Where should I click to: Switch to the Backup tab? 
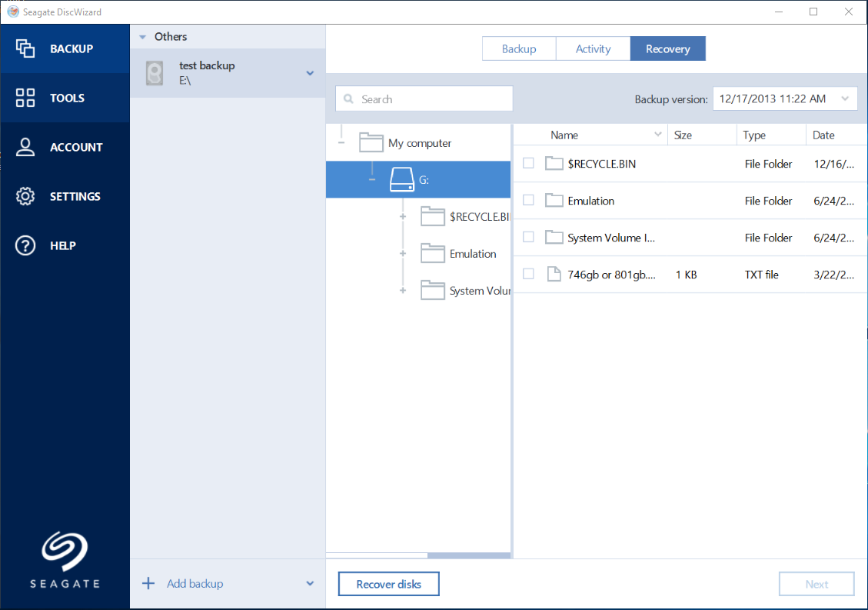519,48
